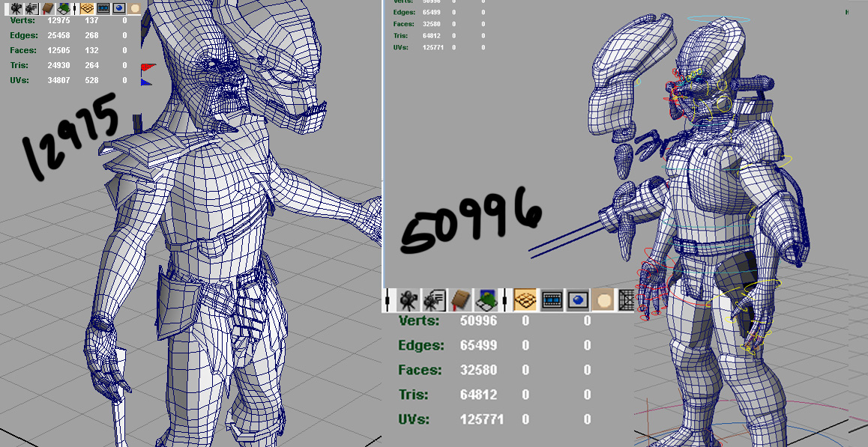The image size is (868, 447).
Task: Click the selected tris count 264
Action: pyautogui.click(x=91, y=65)
